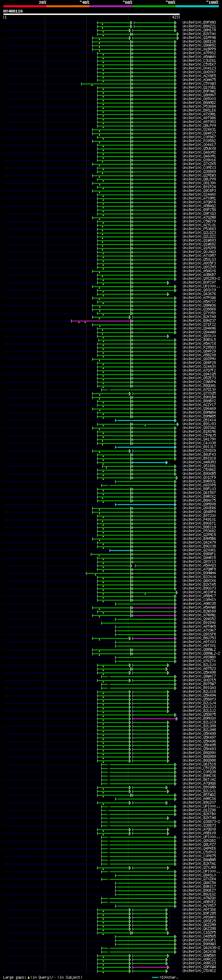Select the UniRef100_A1BPP8 entry

click(199, 49)
